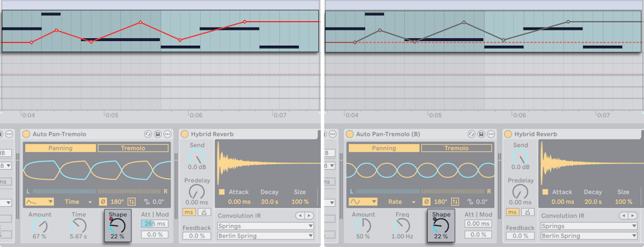This screenshot has width=644, height=247.
Task: Click the Amount knob showing 50 %
Action: pyautogui.click(x=363, y=226)
